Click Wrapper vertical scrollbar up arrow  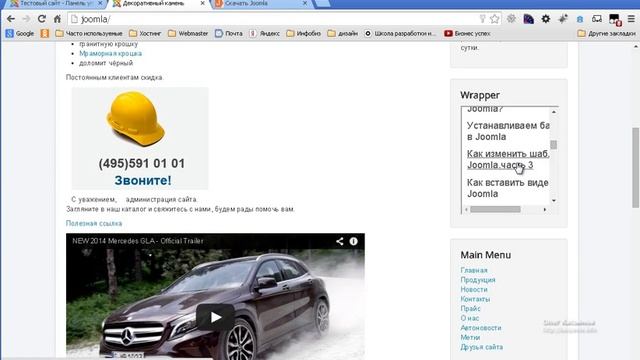point(553,112)
